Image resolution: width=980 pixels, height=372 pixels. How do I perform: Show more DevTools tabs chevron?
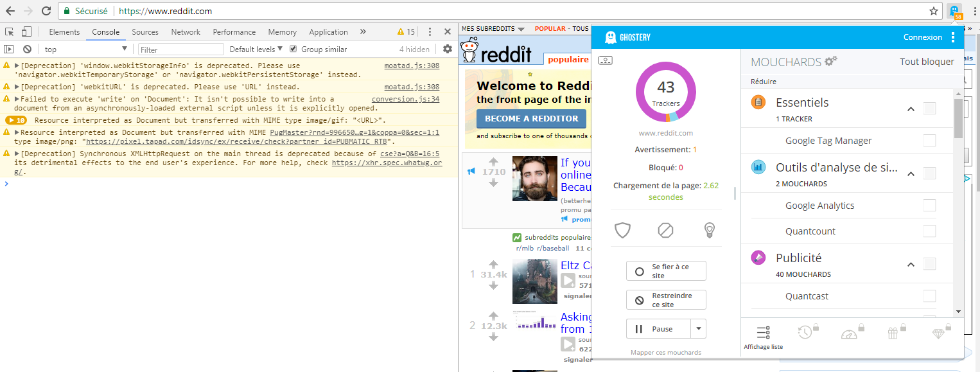point(363,31)
